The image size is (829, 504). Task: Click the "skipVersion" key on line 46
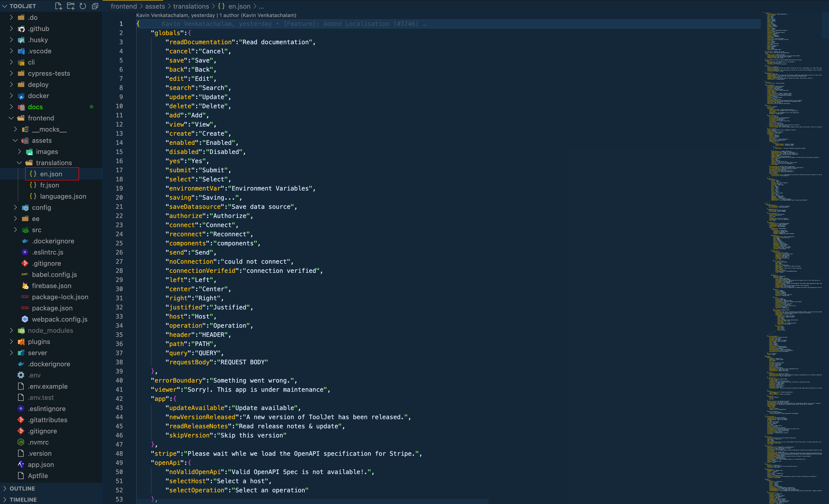coord(189,435)
